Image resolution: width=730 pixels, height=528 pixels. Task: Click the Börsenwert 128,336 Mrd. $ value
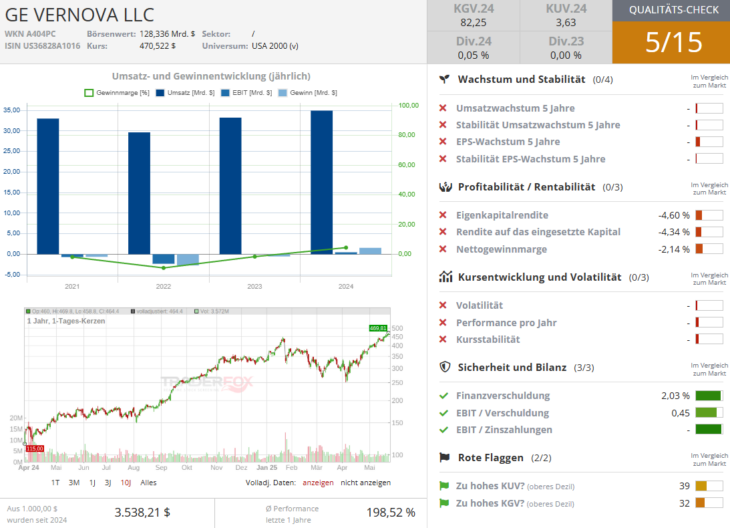167,34
